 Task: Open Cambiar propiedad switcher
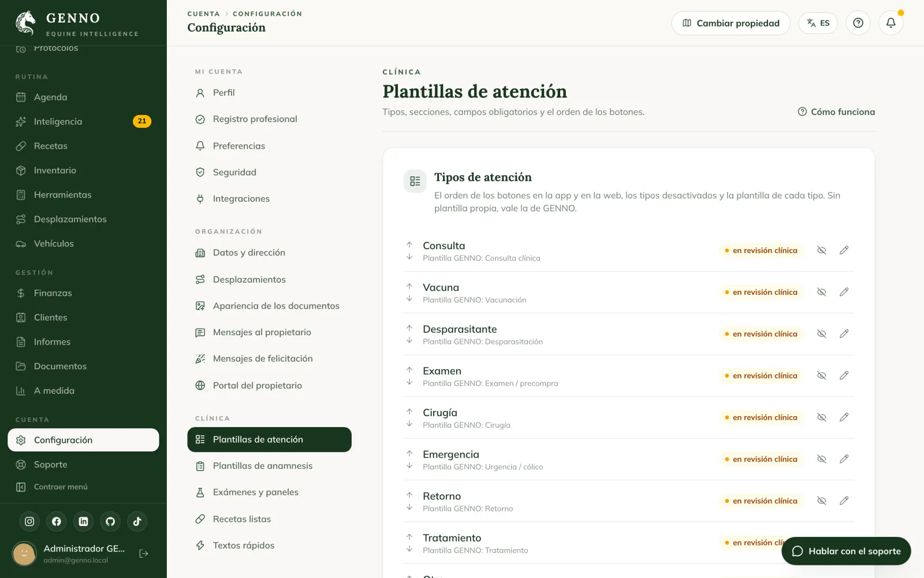pyautogui.click(x=731, y=23)
